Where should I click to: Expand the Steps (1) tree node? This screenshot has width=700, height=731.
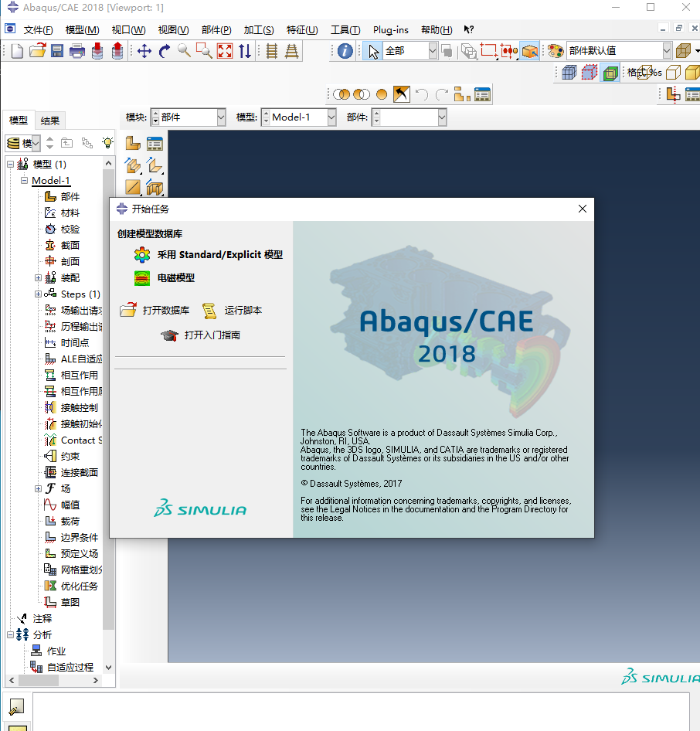[x=38, y=294]
